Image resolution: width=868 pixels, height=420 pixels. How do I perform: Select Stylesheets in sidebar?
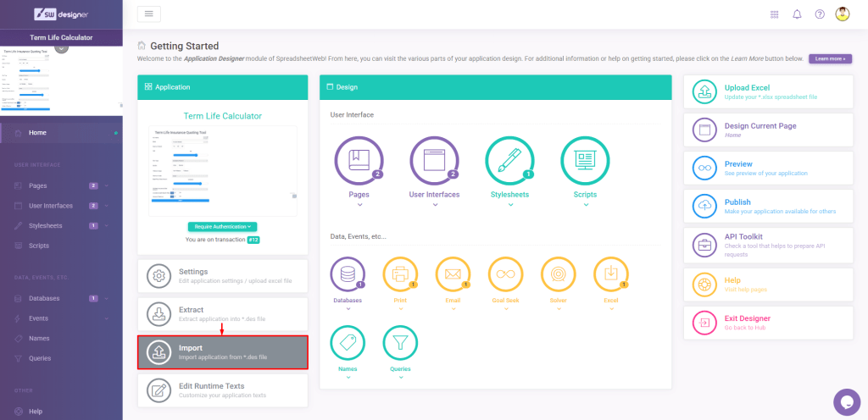[61, 225]
